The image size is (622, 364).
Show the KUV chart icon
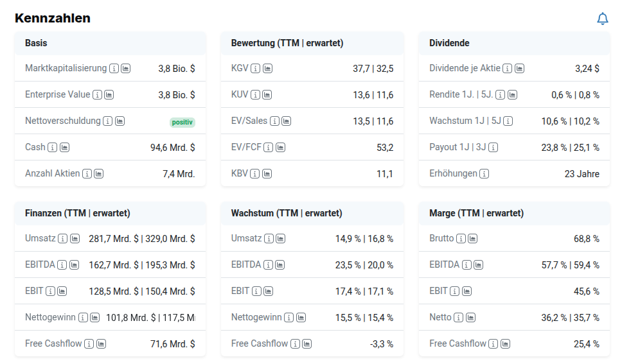tap(267, 95)
